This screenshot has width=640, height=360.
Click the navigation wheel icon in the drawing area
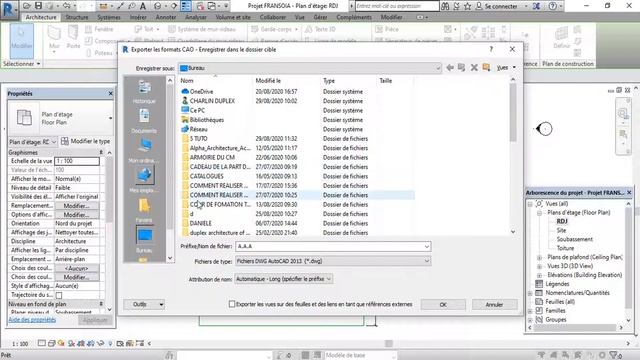coord(623,114)
